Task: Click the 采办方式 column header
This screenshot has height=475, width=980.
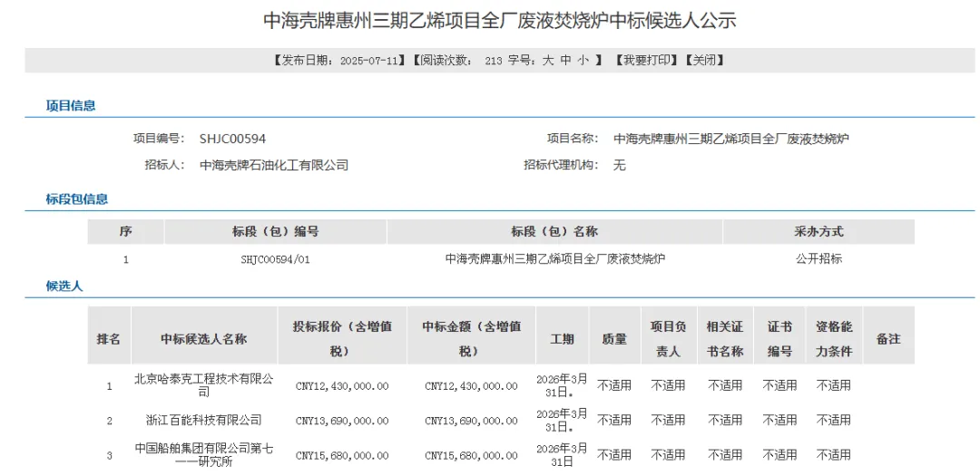Action: tap(818, 231)
